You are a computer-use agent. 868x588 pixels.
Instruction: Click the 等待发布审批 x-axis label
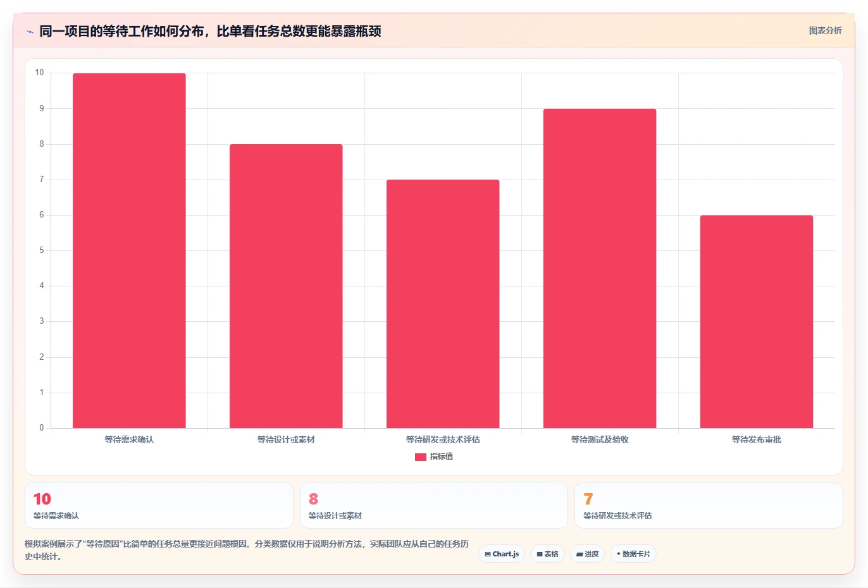pos(757,439)
